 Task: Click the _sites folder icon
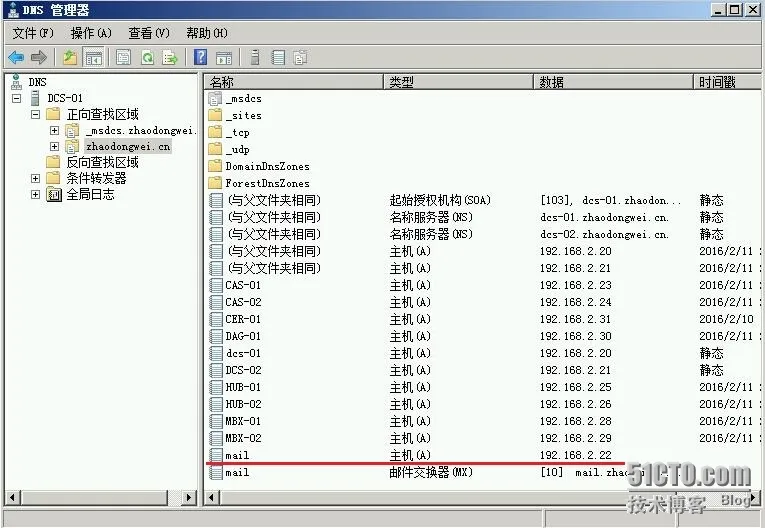coord(215,115)
